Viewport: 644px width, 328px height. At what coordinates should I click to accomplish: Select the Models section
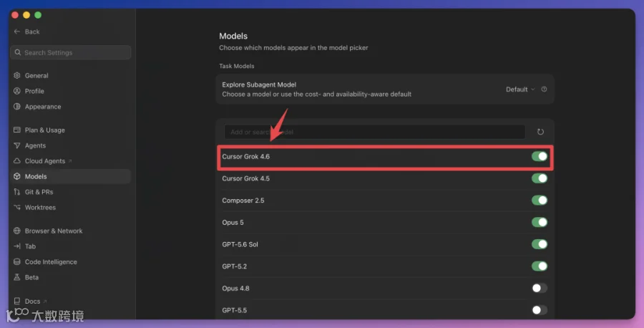71,176
